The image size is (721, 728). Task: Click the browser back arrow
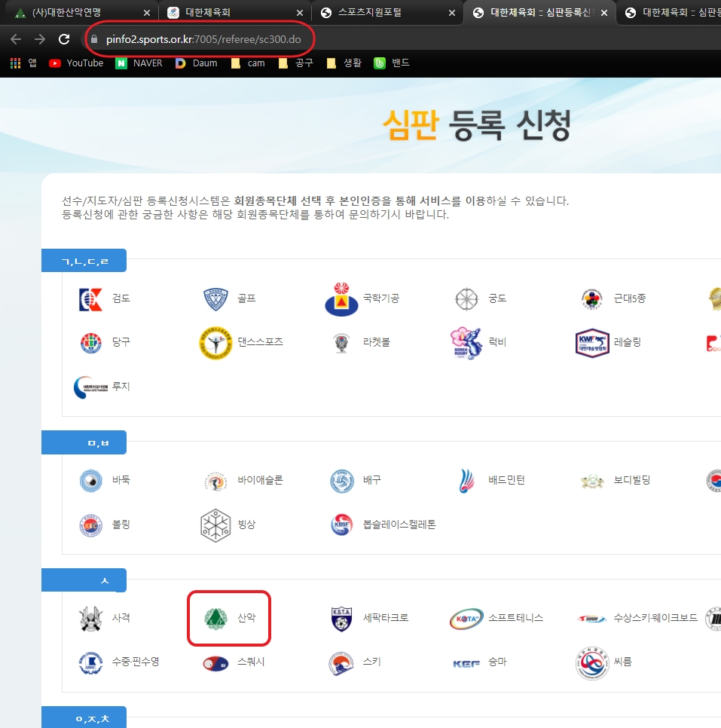[16, 39]
